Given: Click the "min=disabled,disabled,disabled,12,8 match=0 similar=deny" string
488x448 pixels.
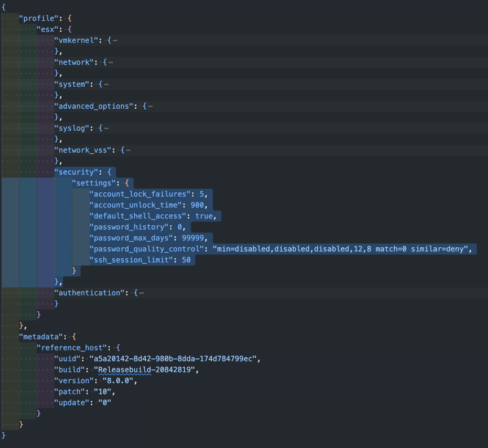Looking at the screenshot, I should tap(340, 249).
